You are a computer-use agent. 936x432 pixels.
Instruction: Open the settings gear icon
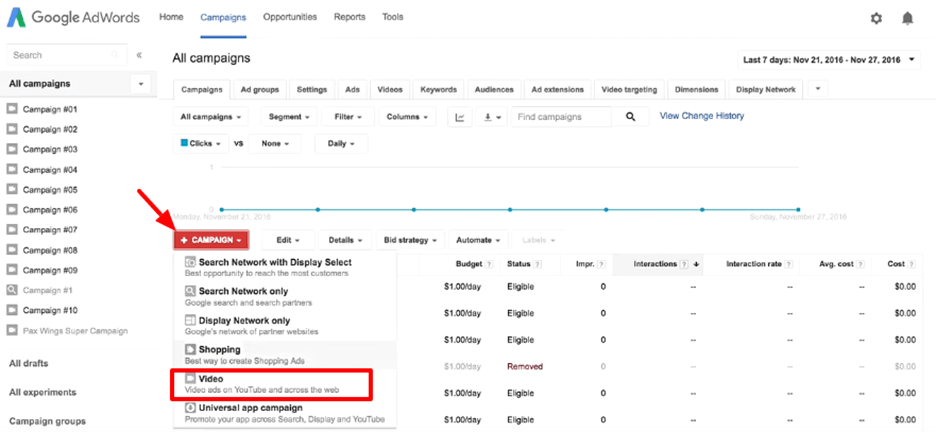point(876,18)
